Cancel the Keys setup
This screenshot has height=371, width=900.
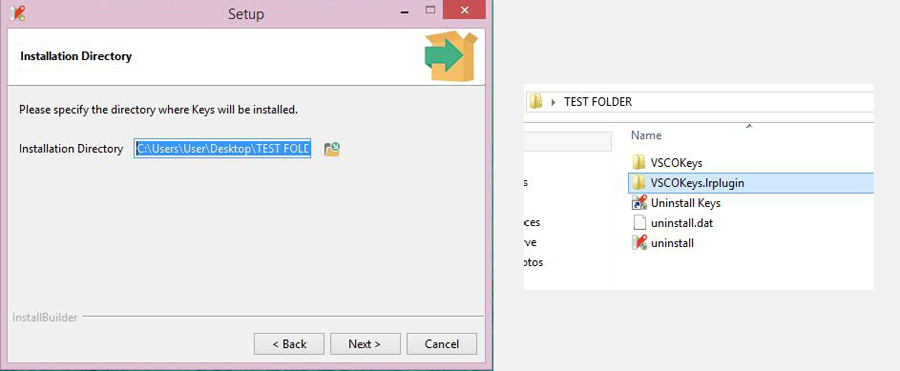[441, 344]
